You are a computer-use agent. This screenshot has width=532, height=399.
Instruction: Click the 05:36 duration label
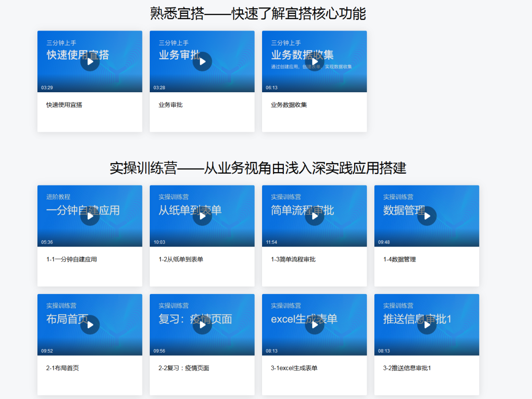coord(47,242)
